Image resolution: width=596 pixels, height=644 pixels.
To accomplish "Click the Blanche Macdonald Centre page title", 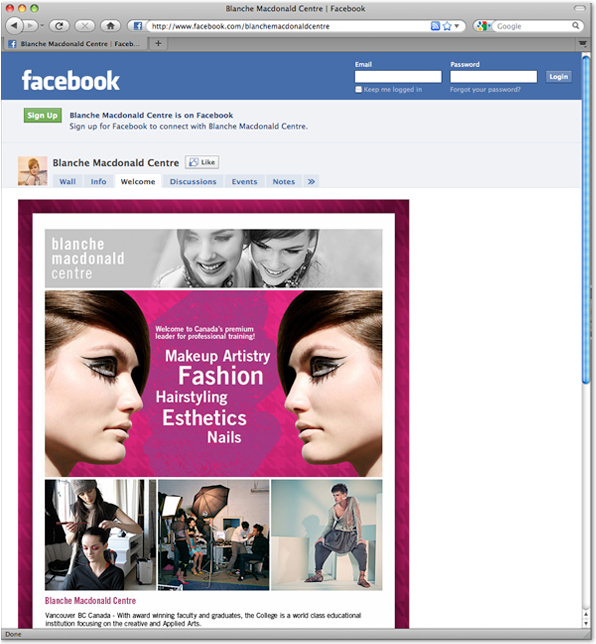I will [116, 163].
